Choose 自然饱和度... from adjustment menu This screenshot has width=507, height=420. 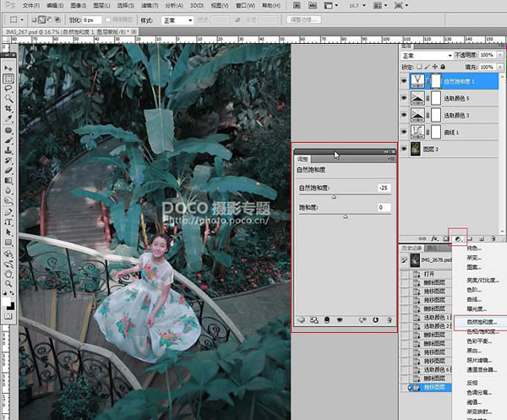[x=482, y=322]
